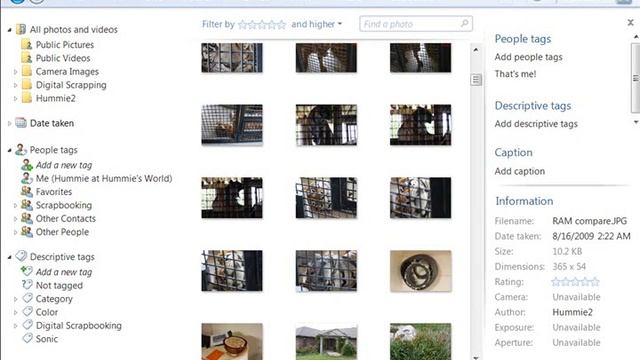The image size is (640, 360).
Task: Select the Public Pictures label
Action: tap(64, 44)
